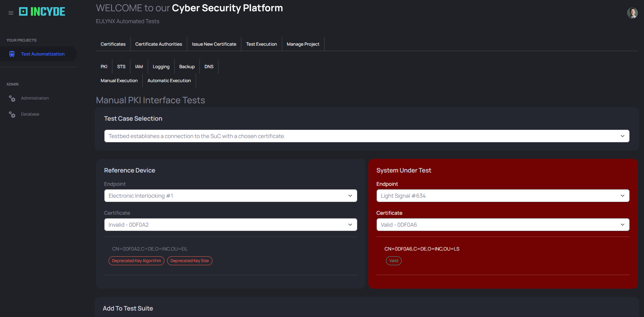Click the INCYDE logo

point(42,12)
